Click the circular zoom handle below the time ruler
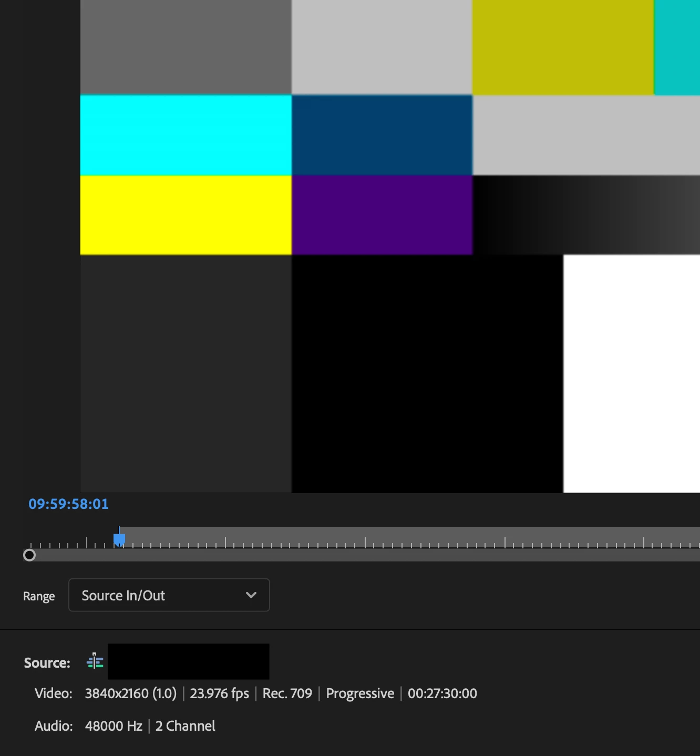This screenshot has height=756, width=700. click(x=29, y=555)
